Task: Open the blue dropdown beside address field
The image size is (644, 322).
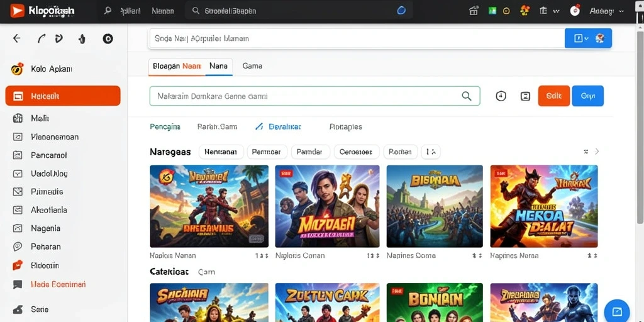Action: [x=580, y=38]
